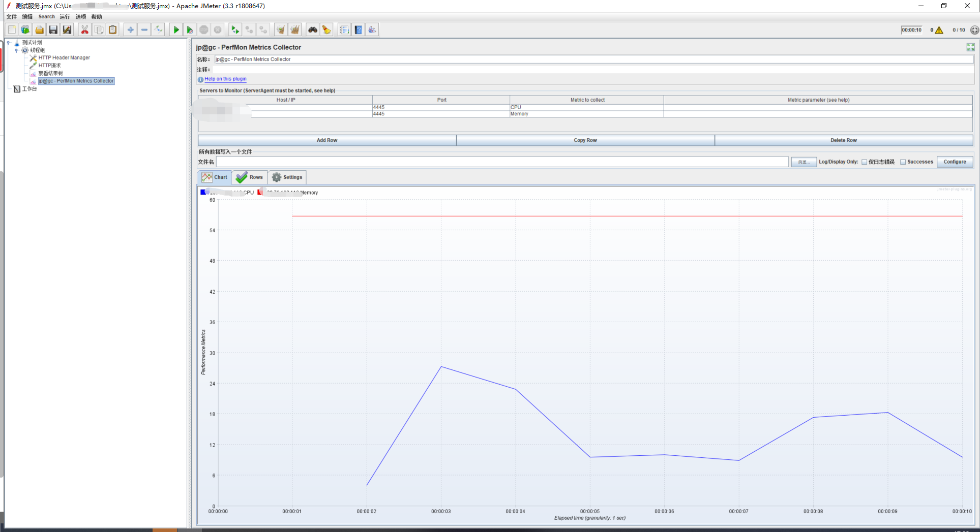Switch to the Rows tab
This screenshot has width=980, height=532.
250,177
